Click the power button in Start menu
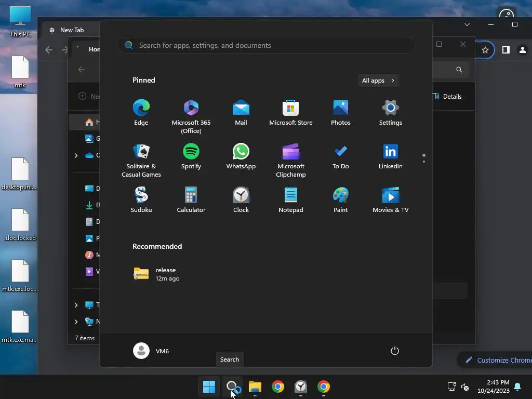The height and width of the screenshot is (399, 532). pos(395,351)
